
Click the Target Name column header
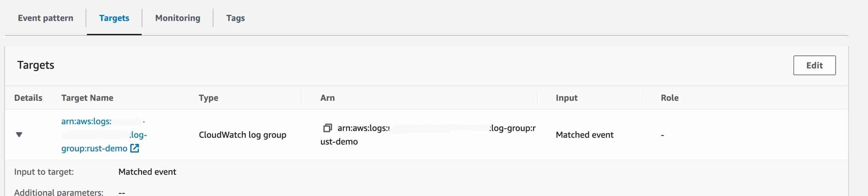point(87,98)
